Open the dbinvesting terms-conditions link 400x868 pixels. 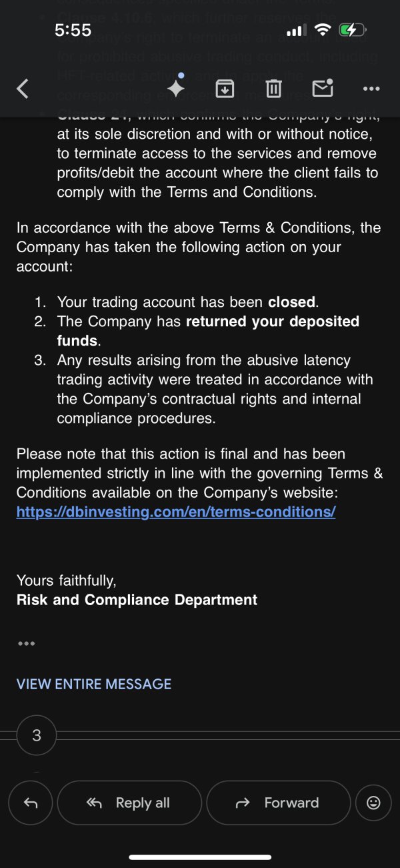pyautogui.click(x=176, y=512)
